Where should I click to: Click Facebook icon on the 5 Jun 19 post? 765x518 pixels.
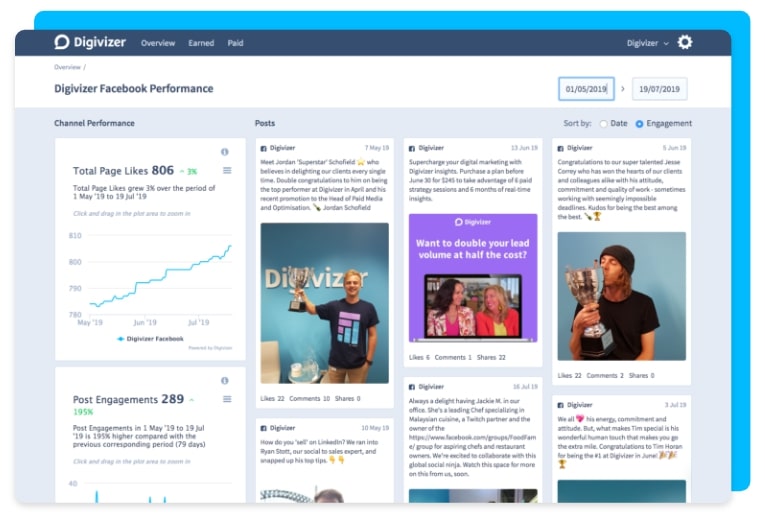coord(561,148)
